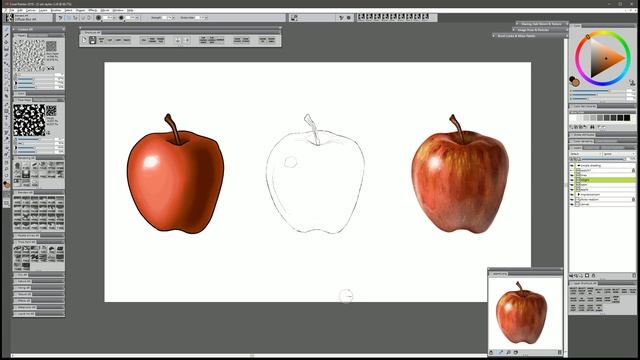
Task: Toggle eye icon of the photo realism layer
Action: coord(572,199)
